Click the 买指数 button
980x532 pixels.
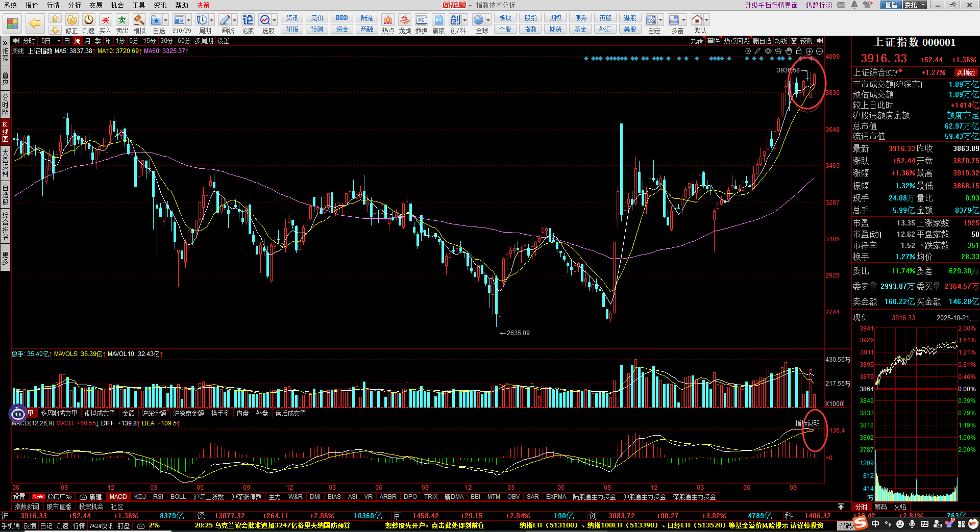click(x=966, y=73)
